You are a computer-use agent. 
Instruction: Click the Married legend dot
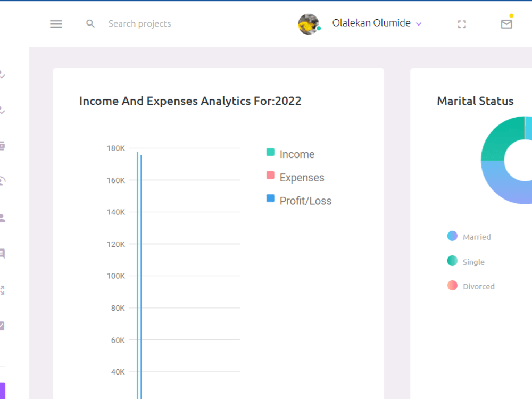(452, 236)
